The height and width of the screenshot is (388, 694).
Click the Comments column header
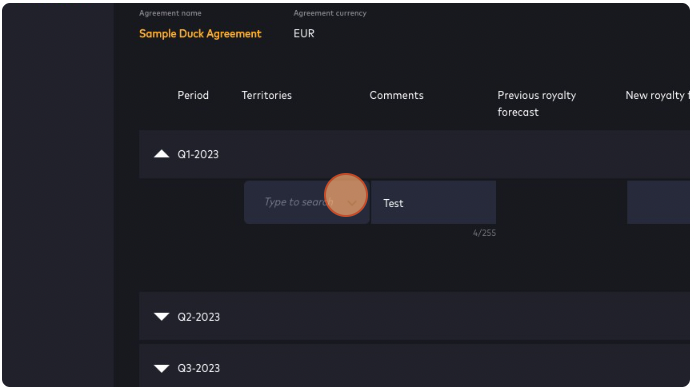click(397, 95)
